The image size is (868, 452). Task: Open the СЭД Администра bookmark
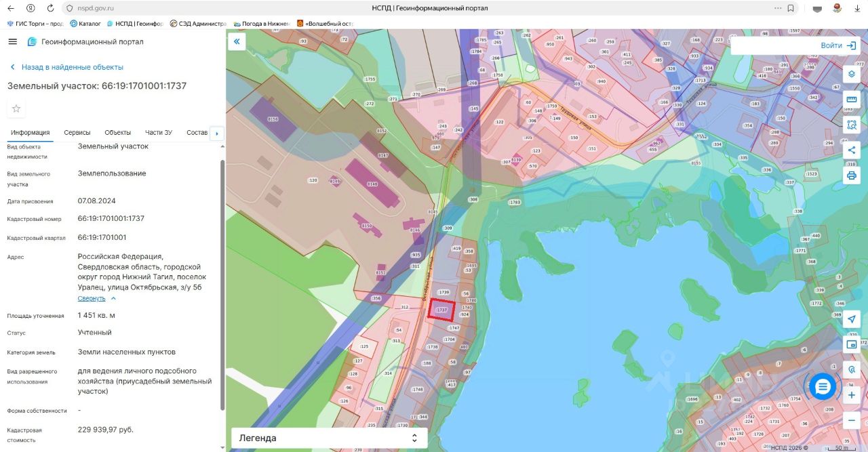point(198,23)
